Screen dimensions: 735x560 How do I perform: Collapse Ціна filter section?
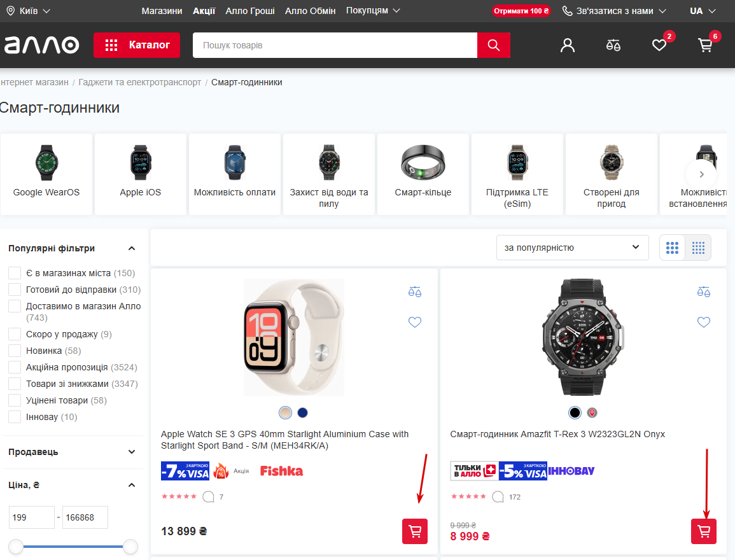tap(132, 485)
